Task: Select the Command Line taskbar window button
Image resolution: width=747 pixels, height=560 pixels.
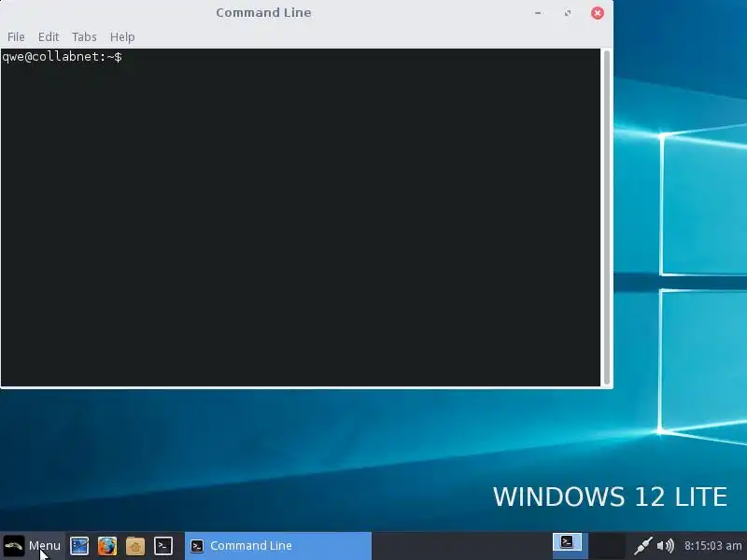Action: click(x=277, y=546)
